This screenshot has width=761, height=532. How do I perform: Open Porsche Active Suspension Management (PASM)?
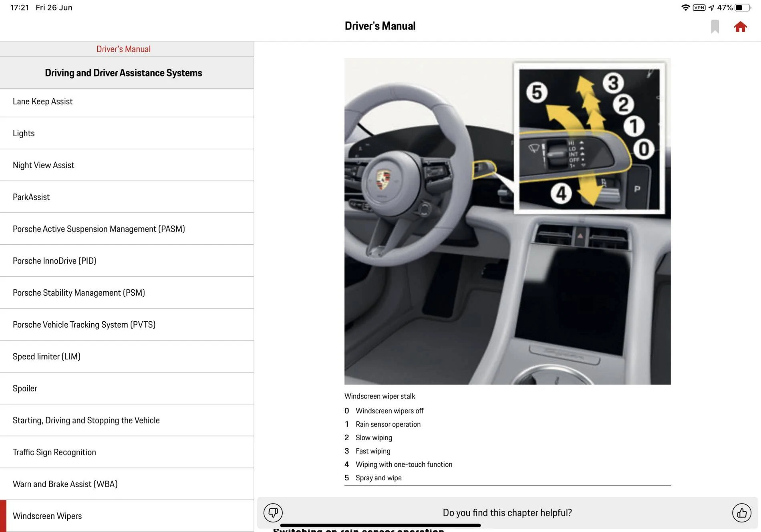click(127, 229)
